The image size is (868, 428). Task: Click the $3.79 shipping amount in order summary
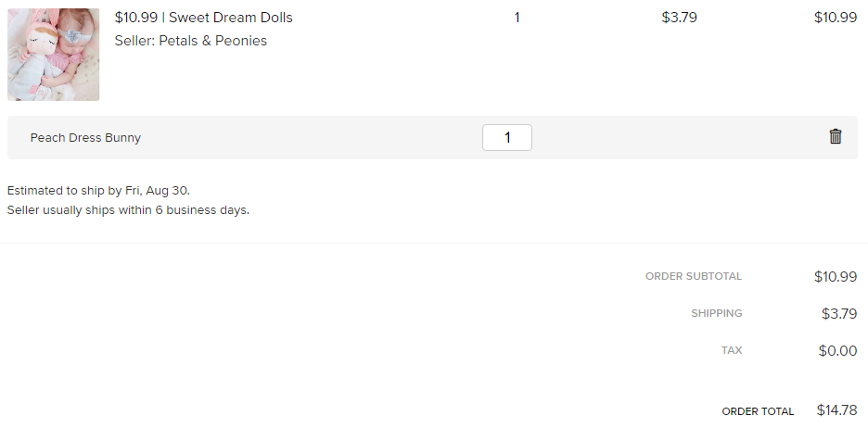click(x=839, y=313)
